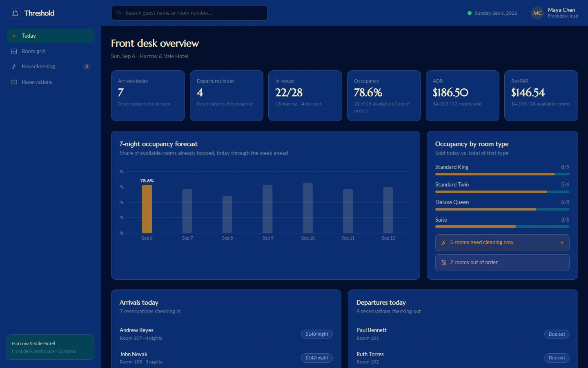Image resolution: width=588 pixels, height=368 pixels.
Task: Open the Today view
Action: coord(50,36)
